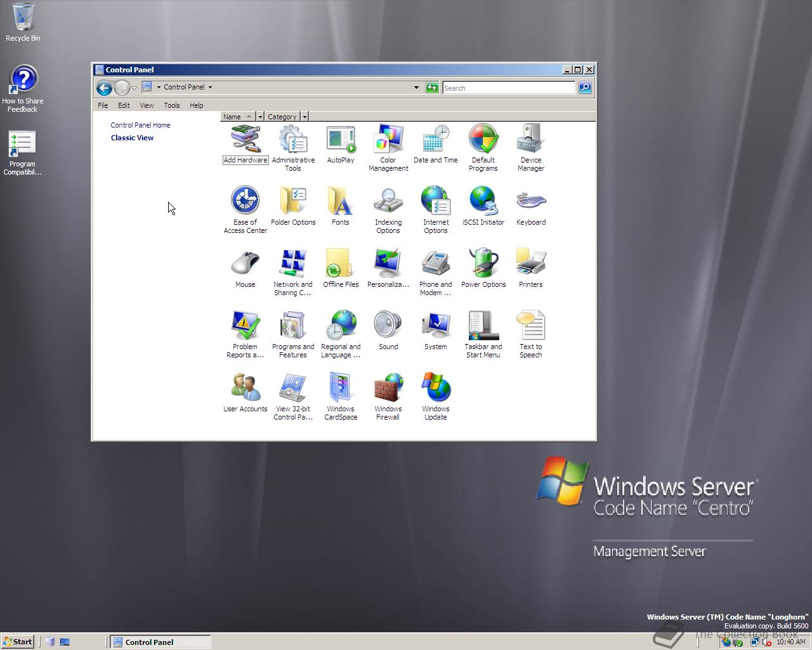Click the Forward navigation button
The image size is (812, 650).
coord(122,88)
